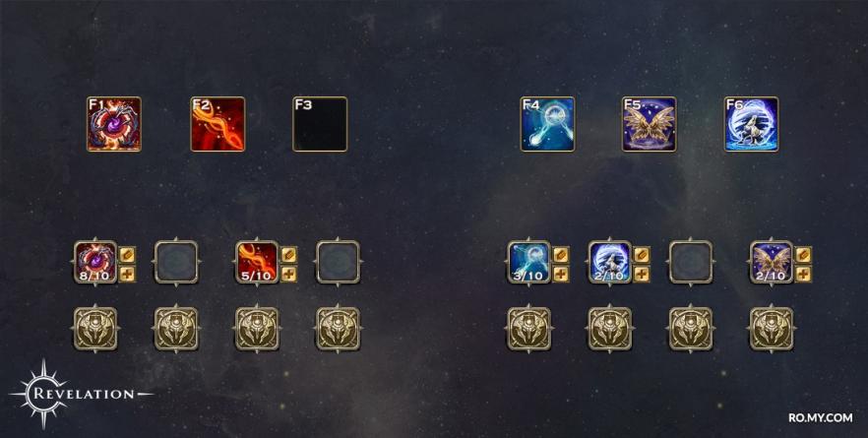
Task: Activate the F2 flame swirl skill
Action: click(x=217, y=124)
